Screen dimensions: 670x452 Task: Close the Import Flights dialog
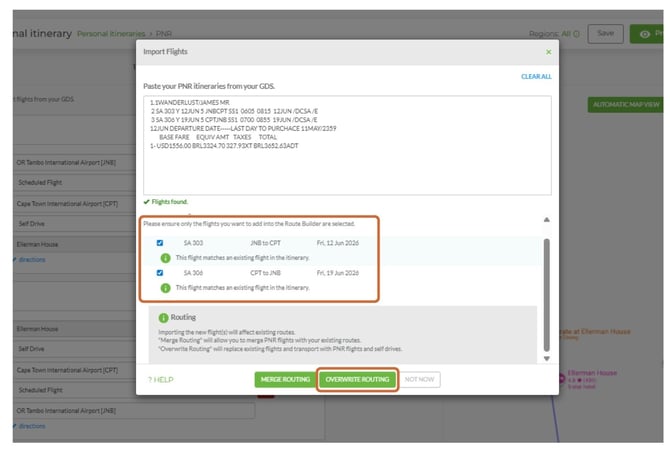[548, 52]
